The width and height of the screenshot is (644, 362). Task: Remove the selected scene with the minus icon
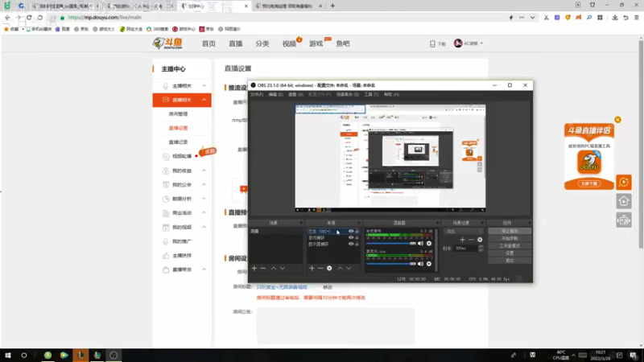coord(263,268)
